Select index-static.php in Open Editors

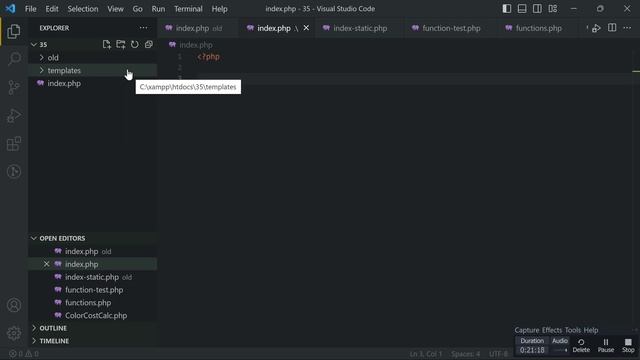[x=92, y=277]
